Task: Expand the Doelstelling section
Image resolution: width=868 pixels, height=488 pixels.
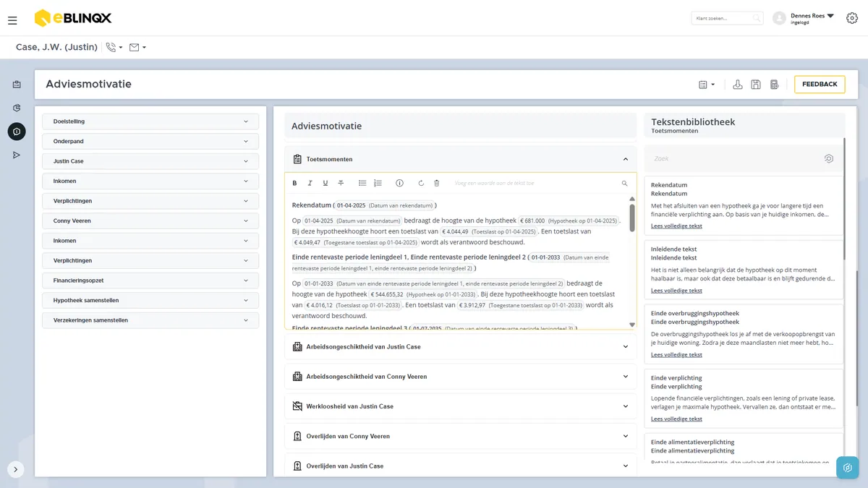Action: (150, 121)
